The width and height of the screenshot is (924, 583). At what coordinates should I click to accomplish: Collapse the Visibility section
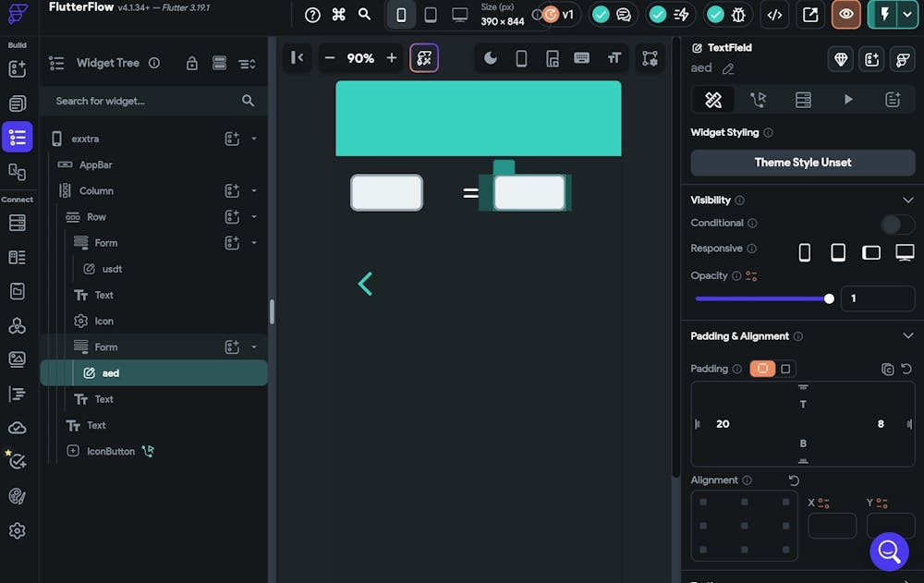[907, 200]
